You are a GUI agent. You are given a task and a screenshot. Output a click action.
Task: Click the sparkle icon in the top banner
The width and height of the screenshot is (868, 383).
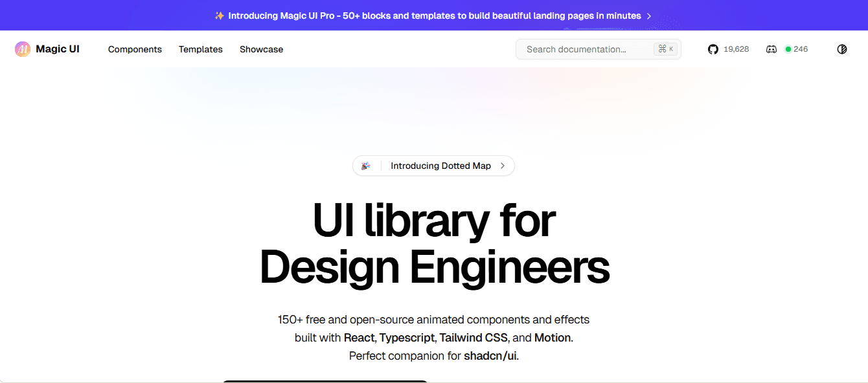coord(220,16)
